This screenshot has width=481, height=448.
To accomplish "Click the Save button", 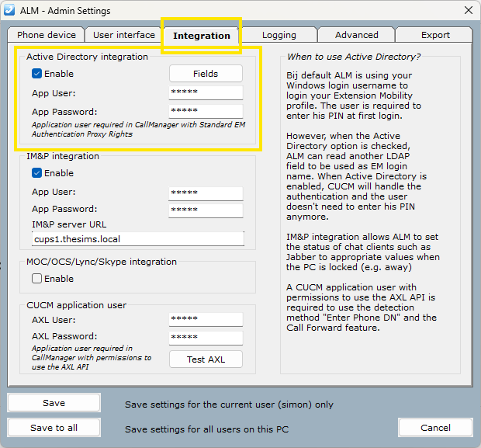I will point(54,403).
